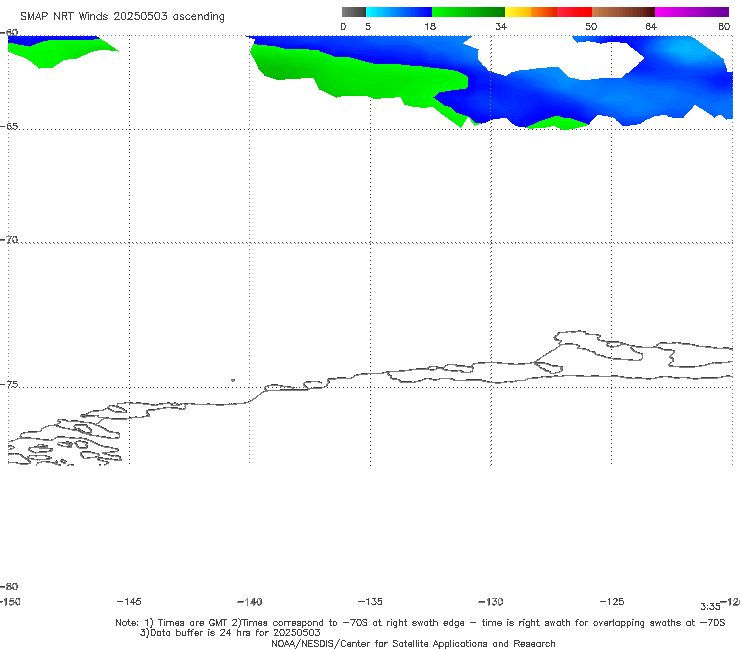Click the 'NOAA/NESDIS/Center for Satellite Applications and Research' credit

click(413, 643)
